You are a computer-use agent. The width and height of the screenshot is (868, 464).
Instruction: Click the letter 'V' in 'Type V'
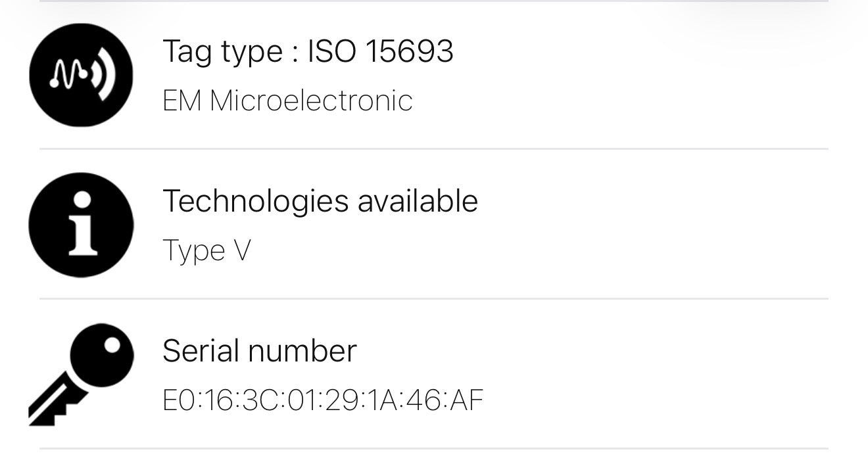(x=241, y=250)
